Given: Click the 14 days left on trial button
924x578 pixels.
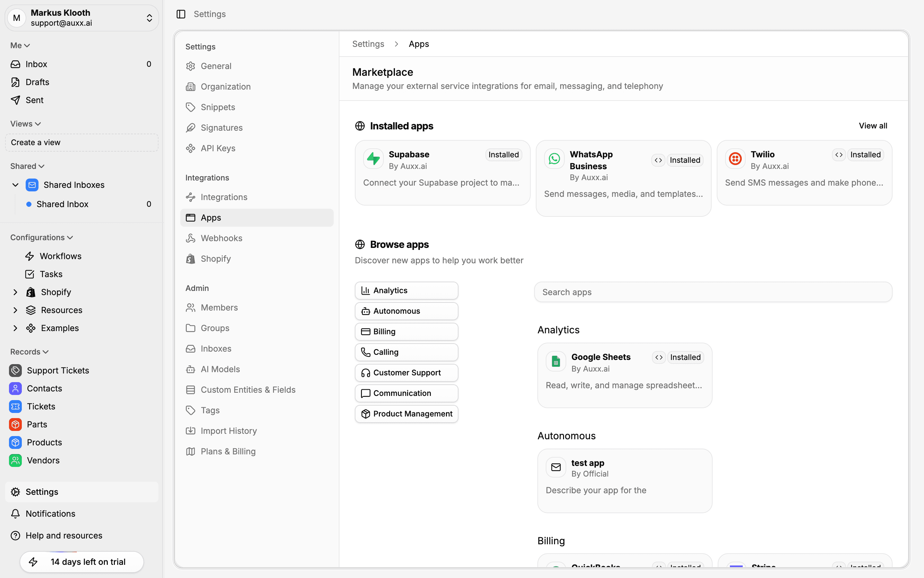Looking at the screenshot, I should [82, 562].
